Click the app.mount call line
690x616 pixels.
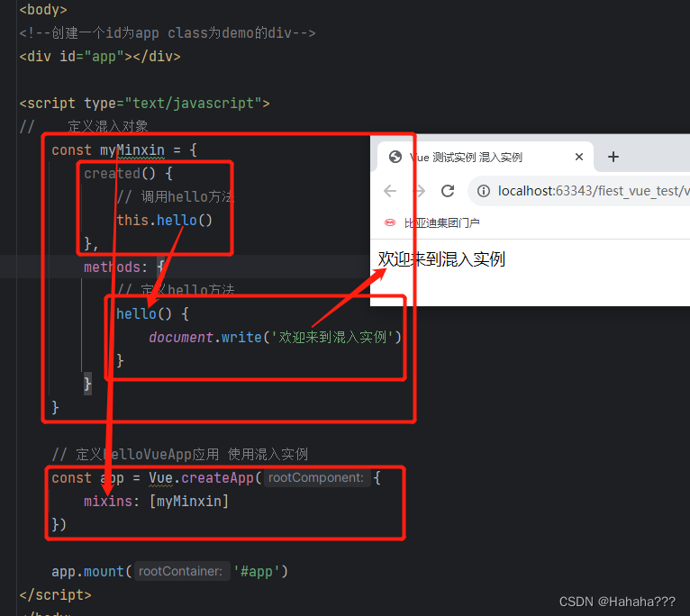coord(170,571)
